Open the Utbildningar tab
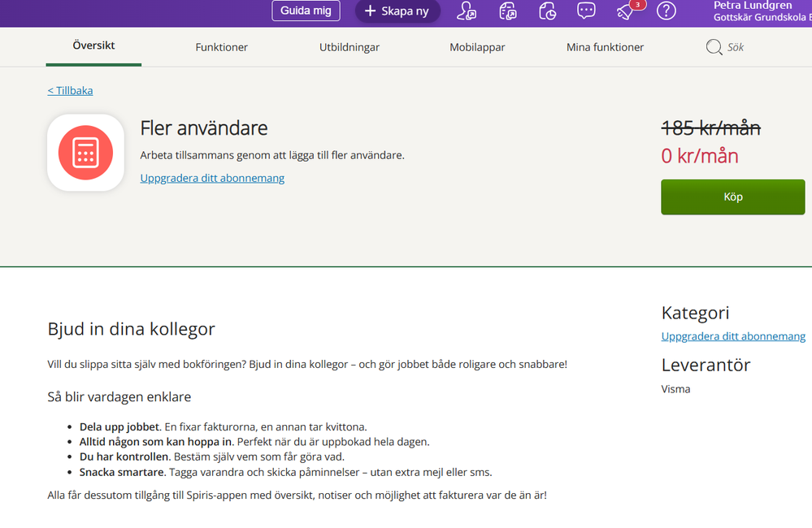The image size is (812, 528). pos(349,47)
